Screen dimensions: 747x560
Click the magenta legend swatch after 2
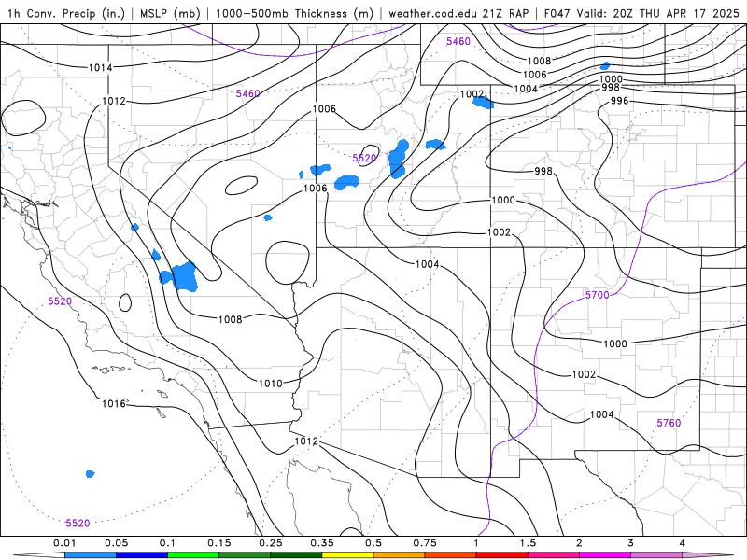(x=605, y=555)
